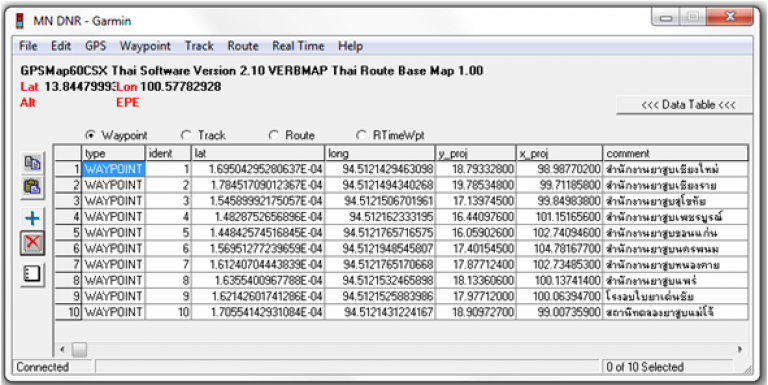This screenshot has width=768, height=385.
Task: Click the MN DNR Garmin title bar icon
Action: (x=20, y=21)
